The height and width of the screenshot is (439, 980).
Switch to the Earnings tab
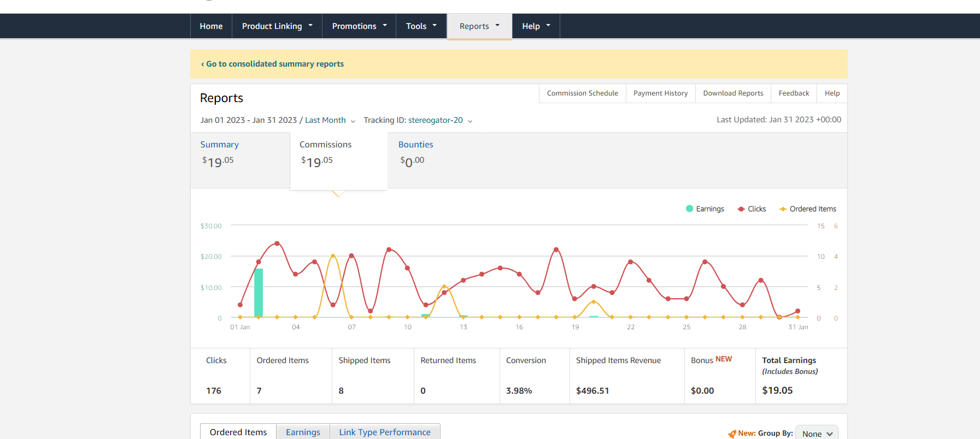click(x=303, y=432)
